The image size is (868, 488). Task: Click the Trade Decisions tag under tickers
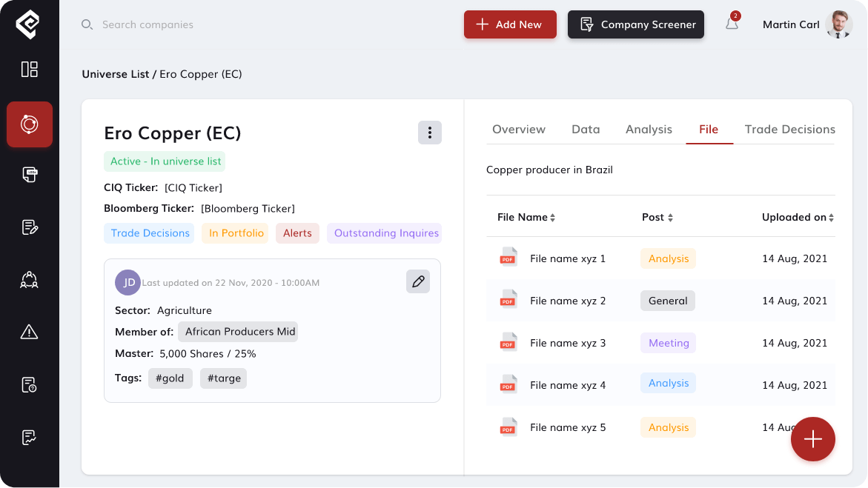(x=150, y=233)
